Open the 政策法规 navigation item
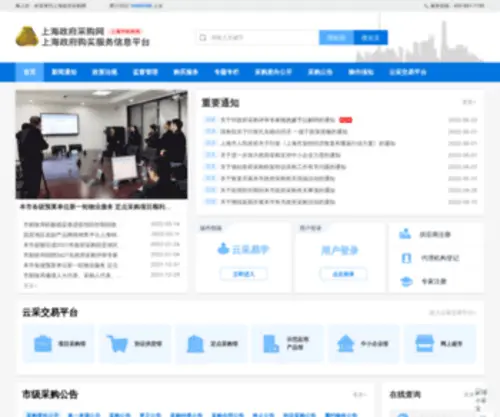Screen dimensions: 500x417 [x=105, y=72]
